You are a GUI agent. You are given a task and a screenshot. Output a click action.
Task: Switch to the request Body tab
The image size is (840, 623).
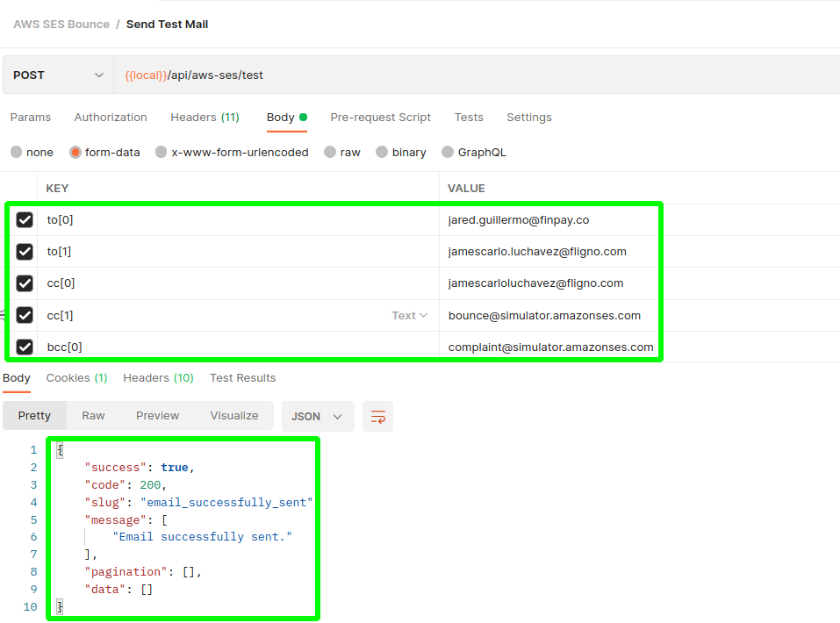[x=287, y=118]
